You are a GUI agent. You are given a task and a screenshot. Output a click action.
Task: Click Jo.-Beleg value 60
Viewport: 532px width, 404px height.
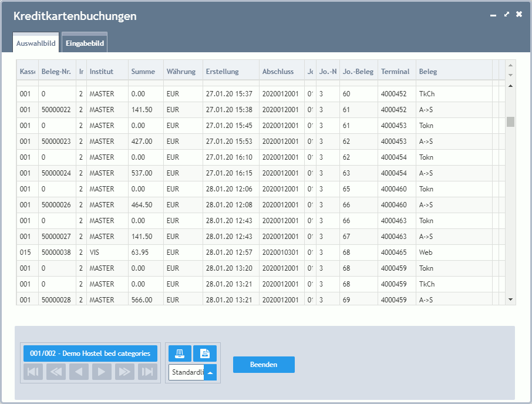click(x=346, y=94)
